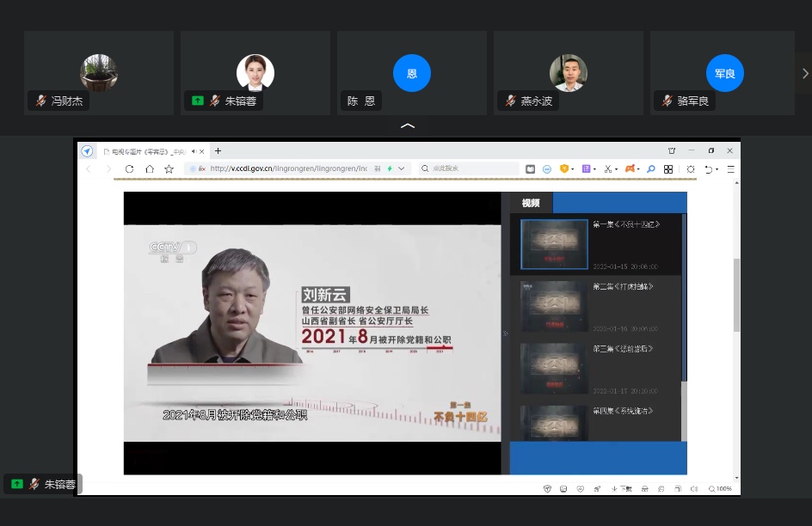Click the download button in status bar
812x526 pixels.
click(x=622, y=488)
